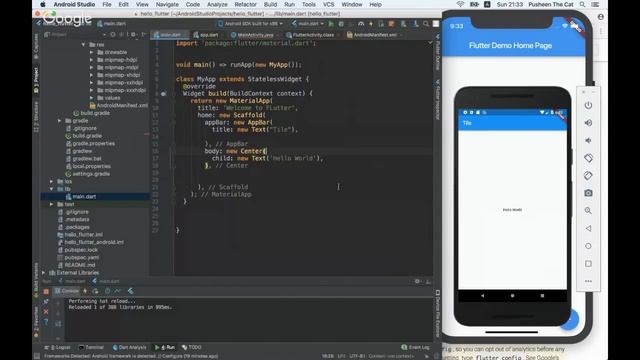
Task: Click the Run tool window button at the bottom
Action: coord(165,347)
